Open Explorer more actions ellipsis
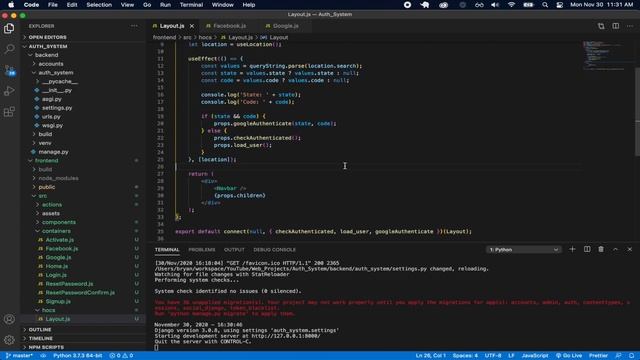This screenshot has height=360, width=640. pyautogui.click(x=134, y=26)
